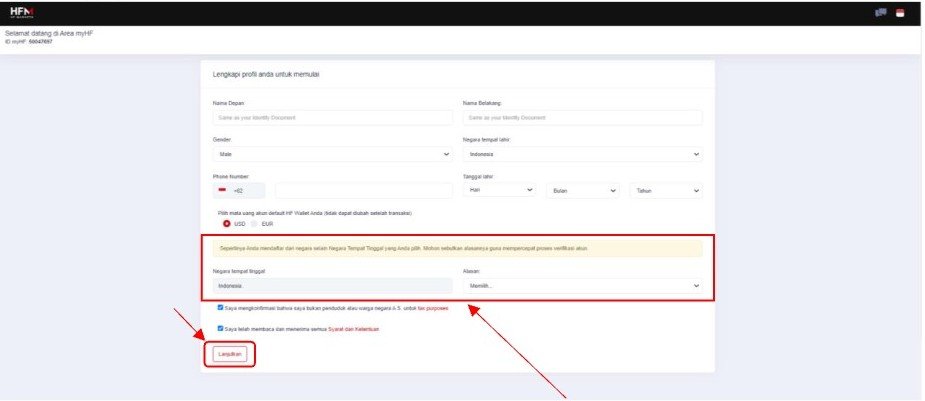925x401 pixels.
Task: Expand the Negara tempat lahir dropdown
Action: (582, 154)
